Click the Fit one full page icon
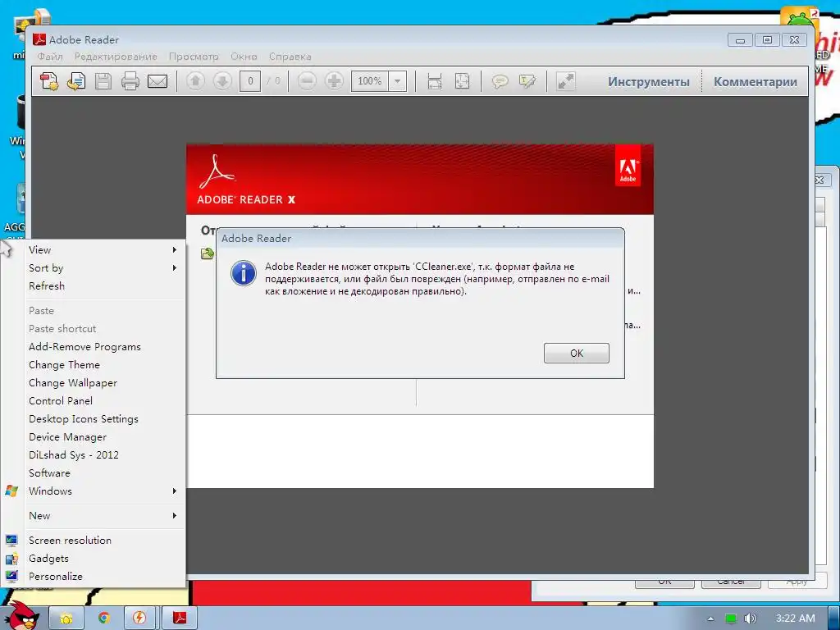The height and width of the screenshot is (630, 840). (x=462, y=81)
